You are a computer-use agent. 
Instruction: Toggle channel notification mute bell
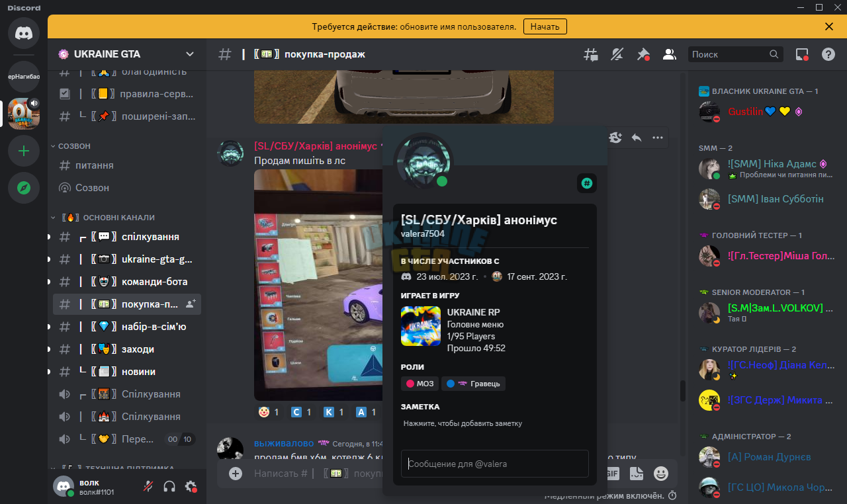[x=617, y=54]
